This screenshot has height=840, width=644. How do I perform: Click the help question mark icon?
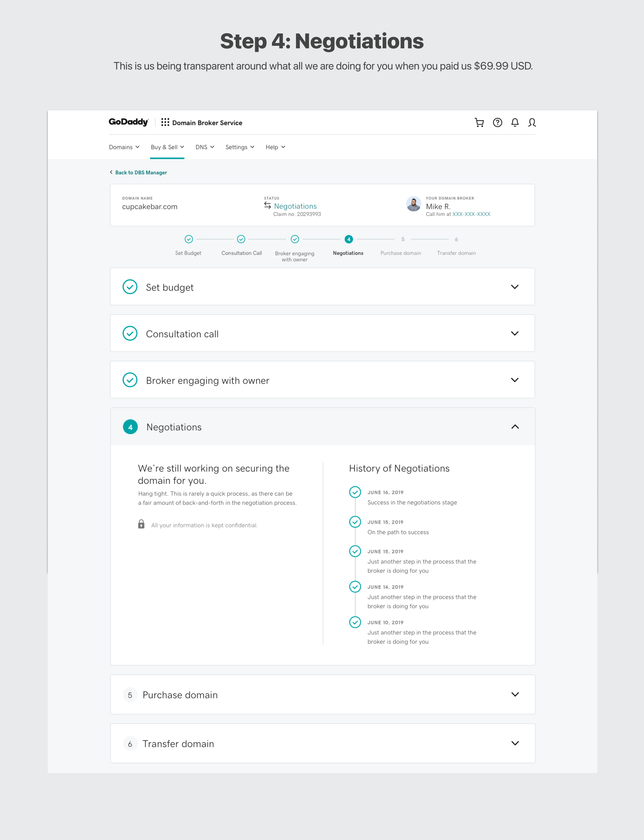coord(497,122)
